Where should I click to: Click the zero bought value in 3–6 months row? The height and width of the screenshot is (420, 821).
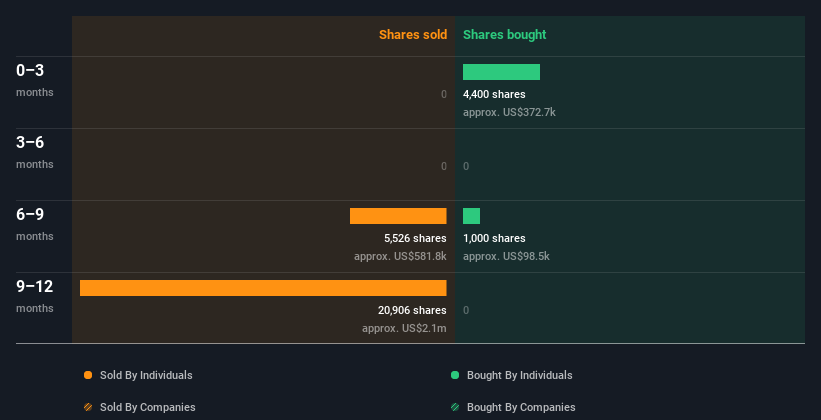click(x=466, y=166)
